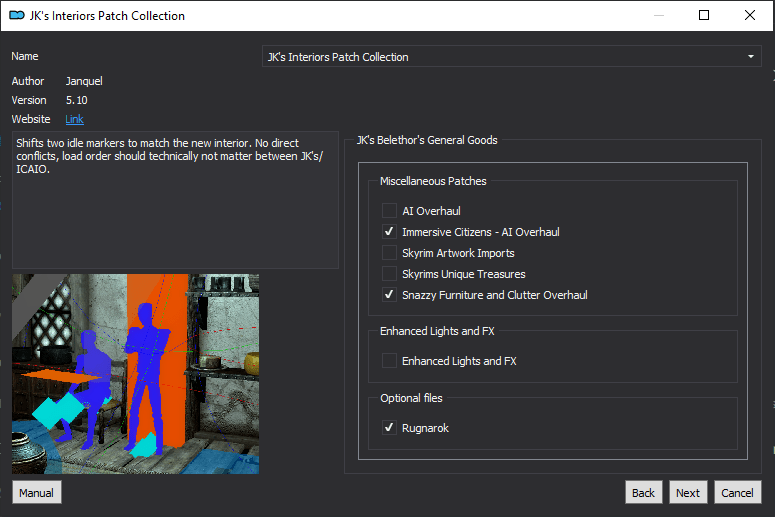
Task: Minimize the installer window
Action: [659, 15]
